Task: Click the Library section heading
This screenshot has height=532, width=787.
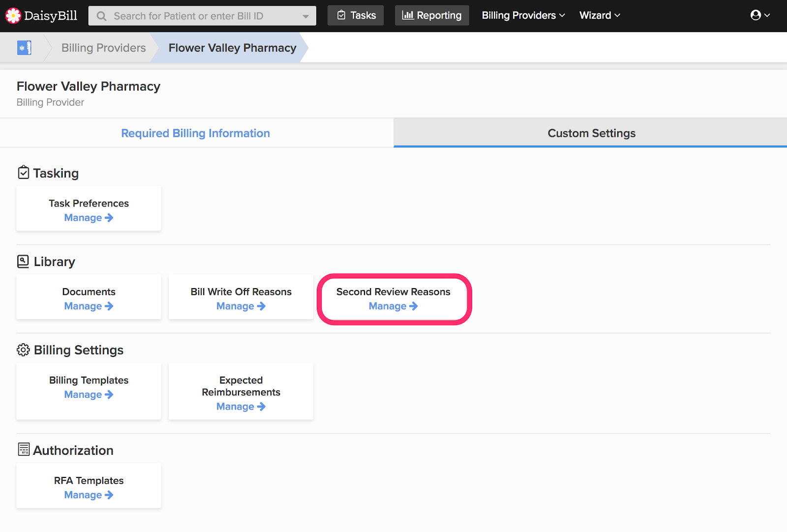Action: (x=54, y=262)
